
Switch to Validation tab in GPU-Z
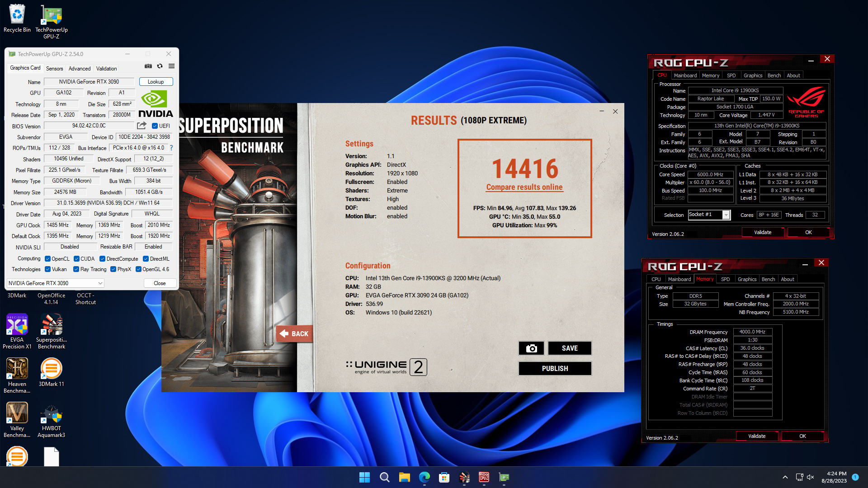[x=106, y=69]
